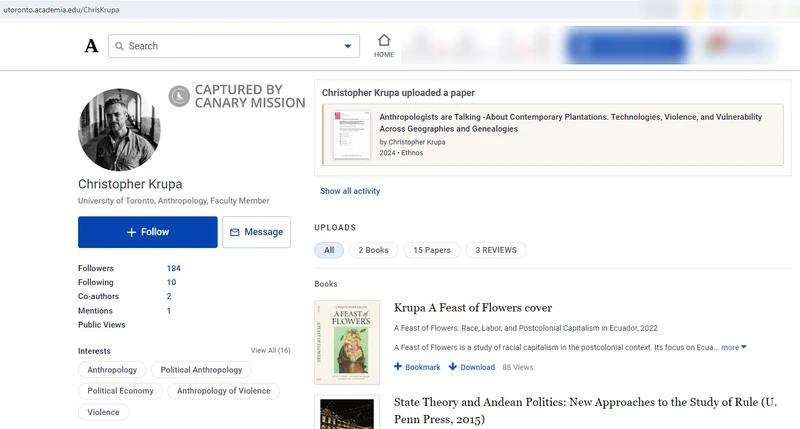800x429 pixels.
Task: Select the Political Anthropology interest tag
Action: coord(201,370)
